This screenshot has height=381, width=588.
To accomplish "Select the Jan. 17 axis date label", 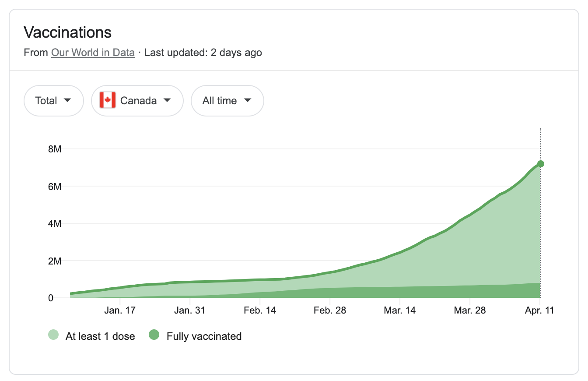I will (120, 310).
